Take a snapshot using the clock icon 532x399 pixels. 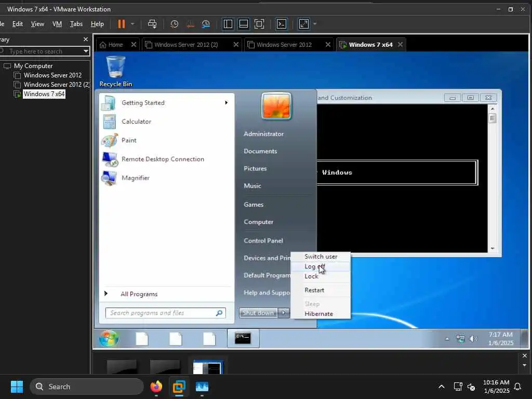pos(175,24)
